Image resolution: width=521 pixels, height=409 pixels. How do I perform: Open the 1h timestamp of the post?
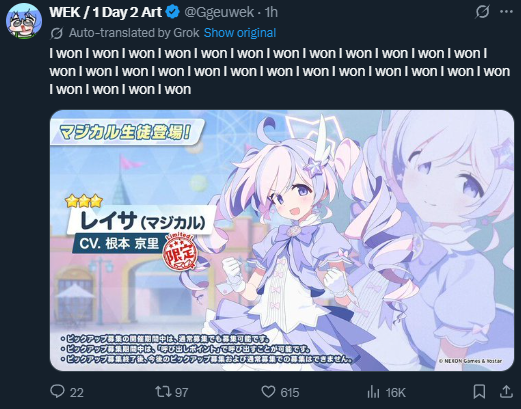(271, 12)
